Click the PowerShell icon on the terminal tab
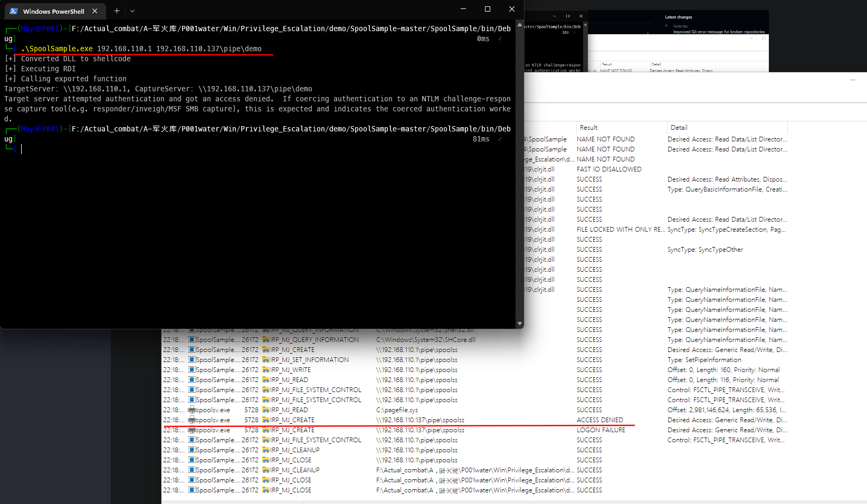The image size is (867, 504). [x=14, y=11]
